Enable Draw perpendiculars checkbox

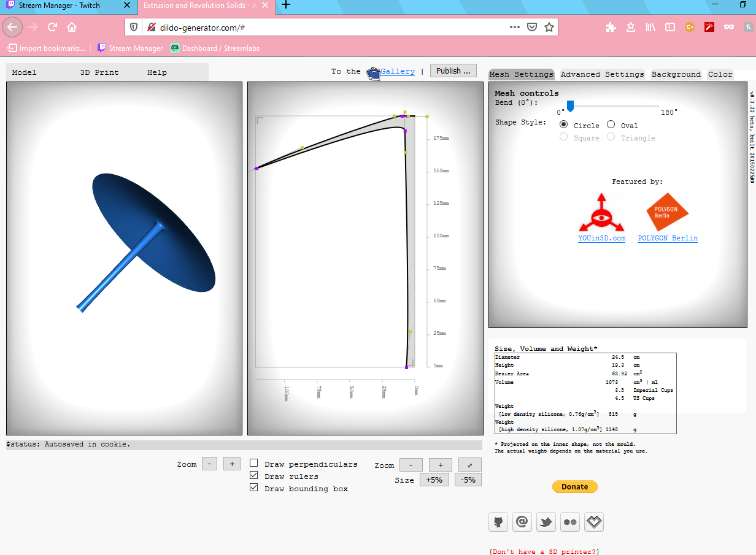(x=254, y=464)
